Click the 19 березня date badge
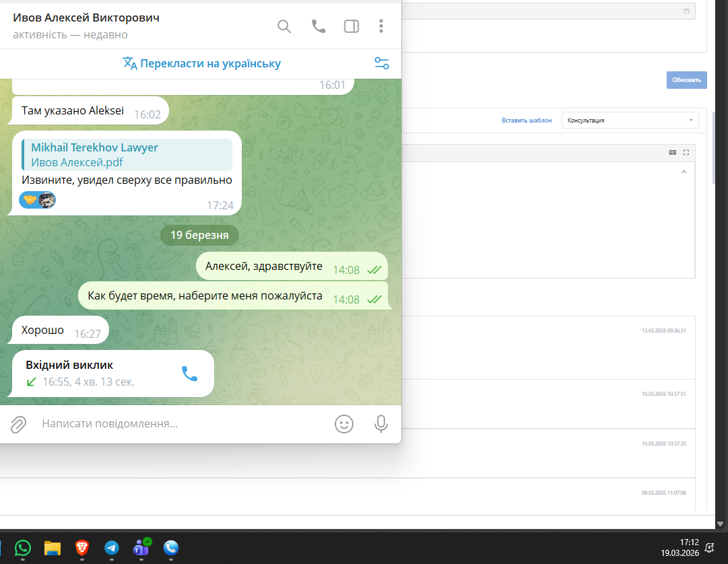Screen dimensions: 728x564 point(199,235)
